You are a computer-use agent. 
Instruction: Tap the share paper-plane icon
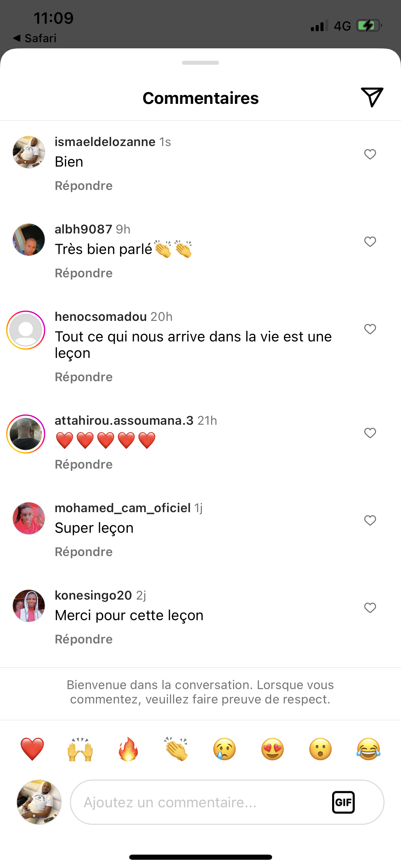coord(372,97)
